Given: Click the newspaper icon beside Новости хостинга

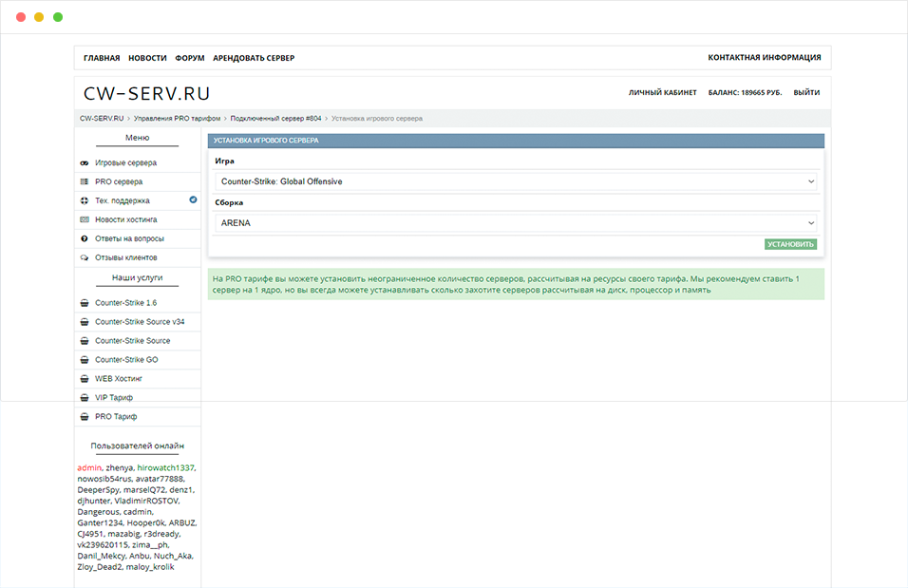Looking at the screenshot, I should point(85,219).
